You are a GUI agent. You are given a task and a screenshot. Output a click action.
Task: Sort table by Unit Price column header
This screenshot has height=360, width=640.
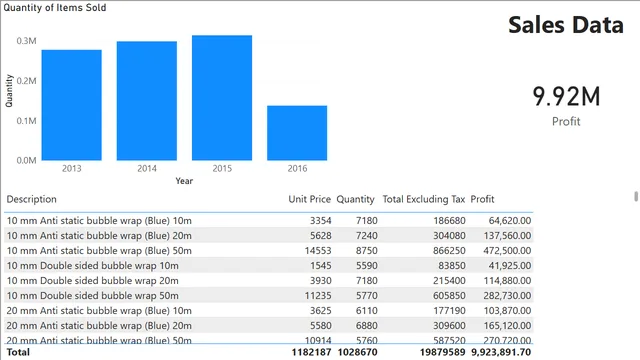[x=309, y=199]
